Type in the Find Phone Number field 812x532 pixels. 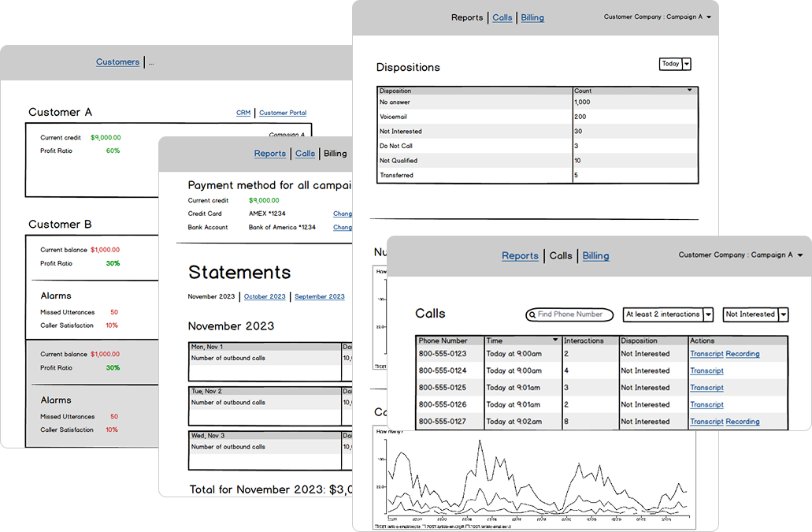coord(573,314)
